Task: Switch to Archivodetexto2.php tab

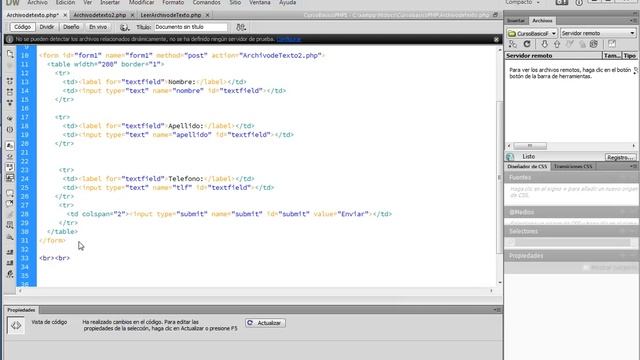Action: [100, 15]
